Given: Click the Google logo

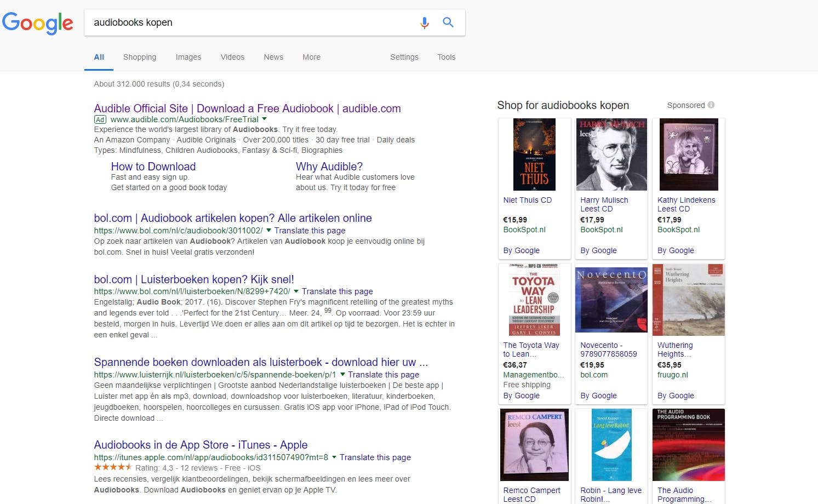Looking at the screenshot, I should click(37, 23).
